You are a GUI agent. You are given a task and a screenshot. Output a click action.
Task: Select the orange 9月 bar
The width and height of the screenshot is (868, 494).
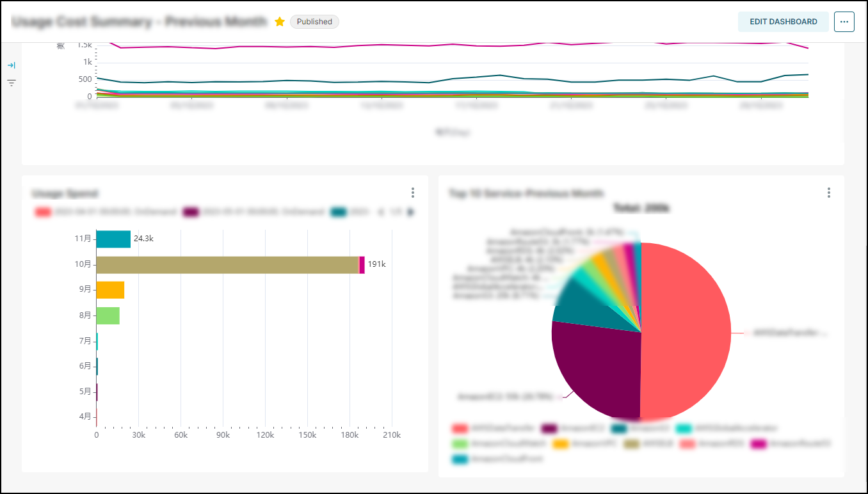click(110, 290)
